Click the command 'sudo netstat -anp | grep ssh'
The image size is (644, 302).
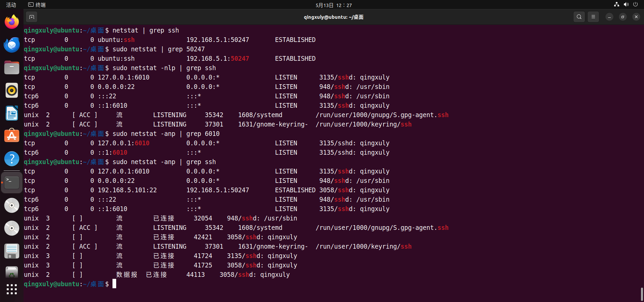(x=164, y=162)
